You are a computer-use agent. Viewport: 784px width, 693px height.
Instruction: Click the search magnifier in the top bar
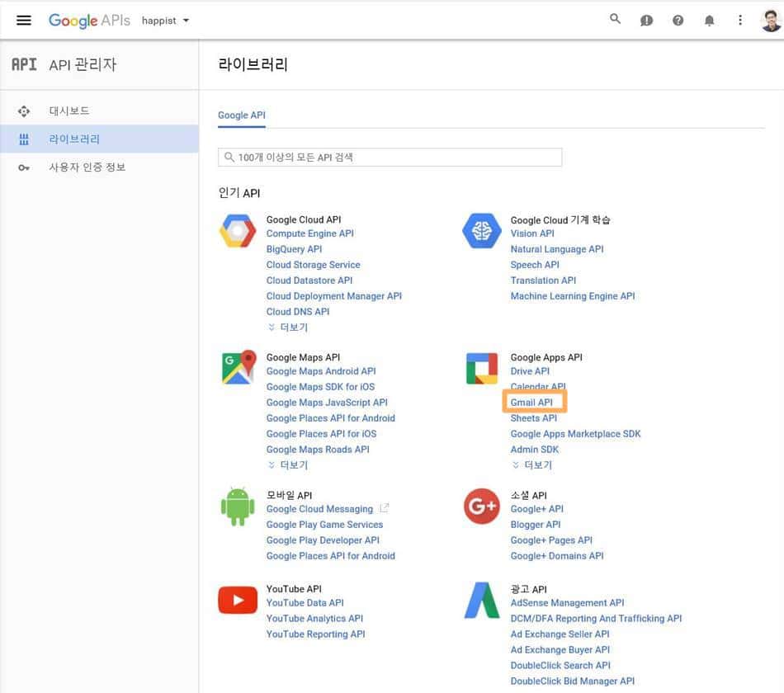615,19
